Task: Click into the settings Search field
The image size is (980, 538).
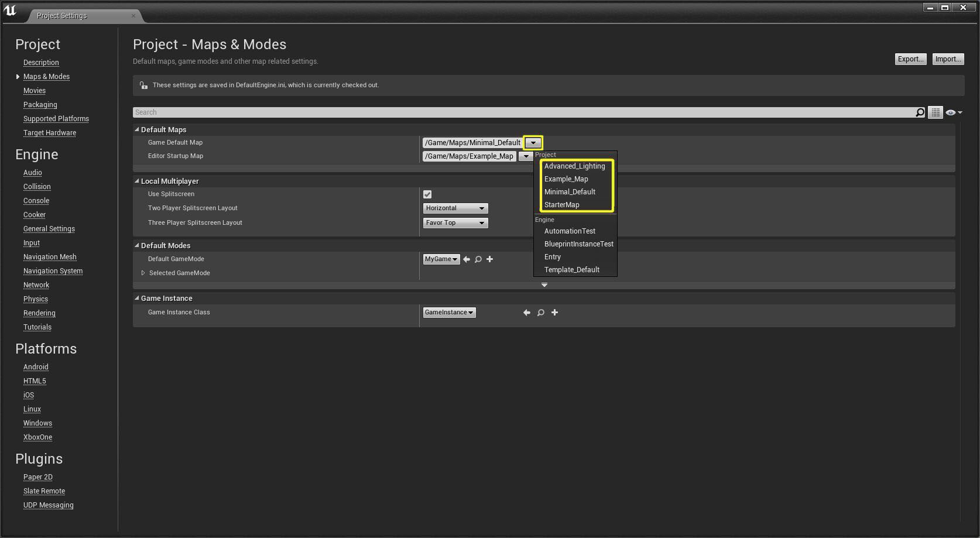Action: (521, 112)
